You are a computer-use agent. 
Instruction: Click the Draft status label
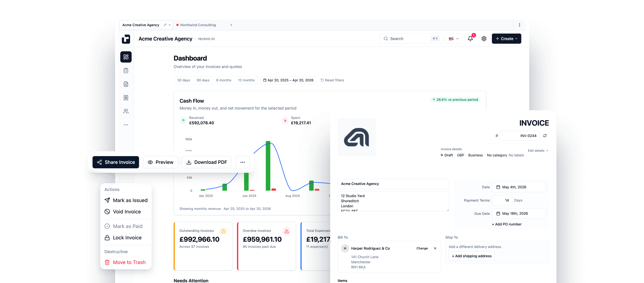[446, 155]
